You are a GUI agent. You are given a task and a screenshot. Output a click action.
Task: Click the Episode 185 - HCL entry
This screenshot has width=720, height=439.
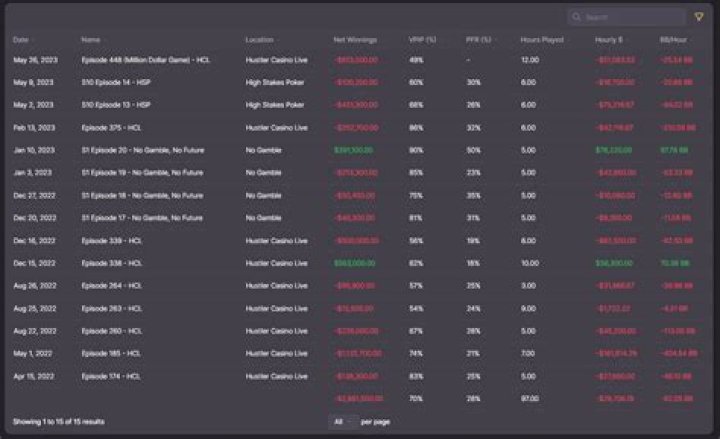(x=111, y=353)
